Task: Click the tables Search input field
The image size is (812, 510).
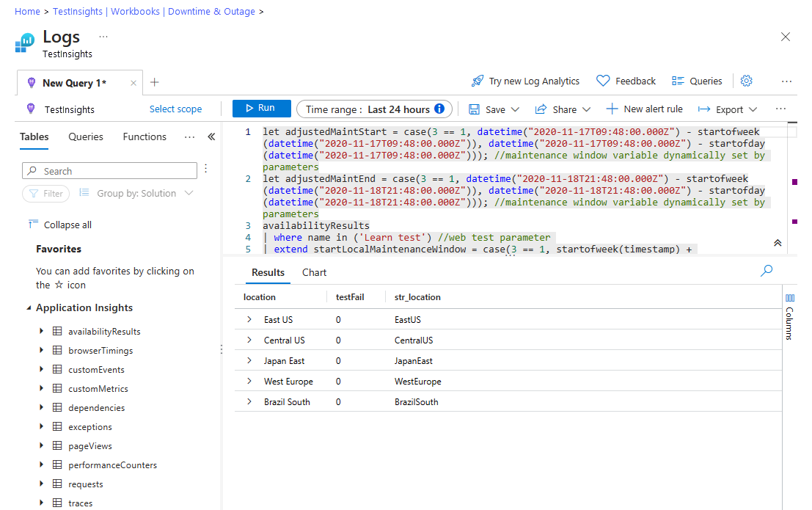Action: [110, 171]
